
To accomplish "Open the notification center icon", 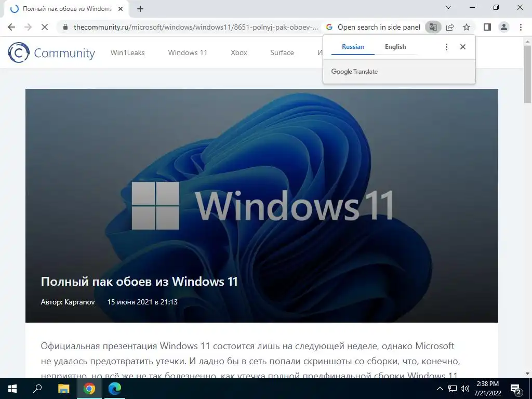I will tap(516, 389).
